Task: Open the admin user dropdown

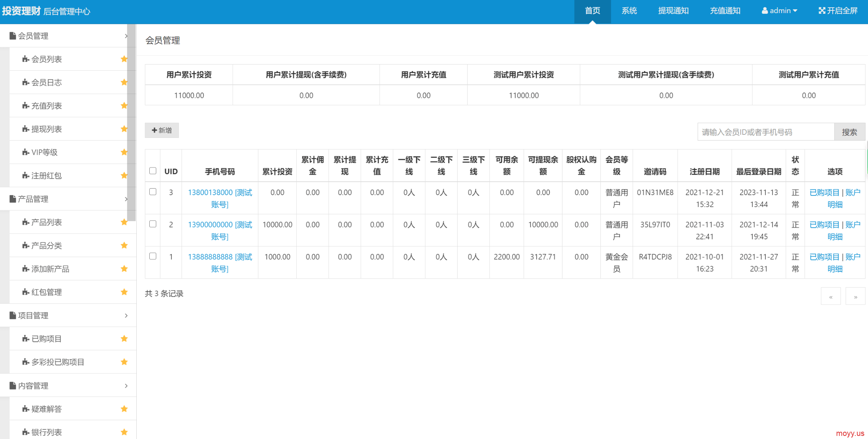Action: tap(779, 11)
